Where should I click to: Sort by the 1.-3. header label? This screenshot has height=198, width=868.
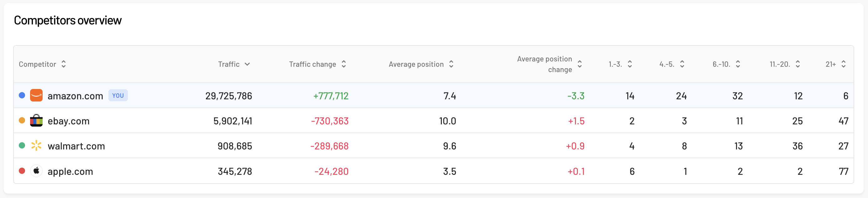615,64
